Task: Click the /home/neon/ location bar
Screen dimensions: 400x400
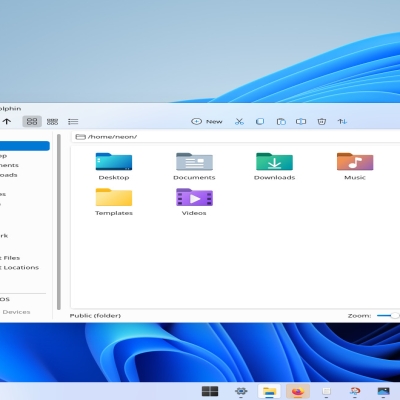Action: coord(235,137)
